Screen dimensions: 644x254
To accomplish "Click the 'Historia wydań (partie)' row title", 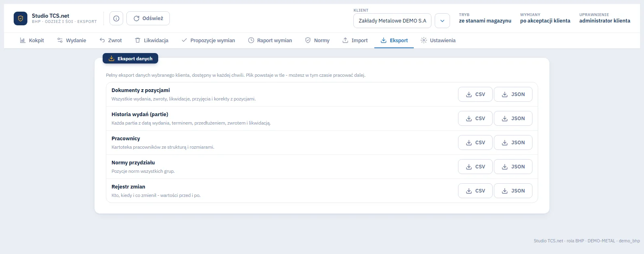I will tap(140, 115).
